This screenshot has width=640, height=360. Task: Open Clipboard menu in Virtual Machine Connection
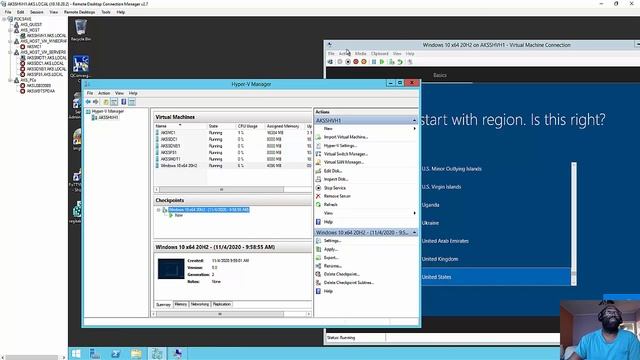coord(380,53)
